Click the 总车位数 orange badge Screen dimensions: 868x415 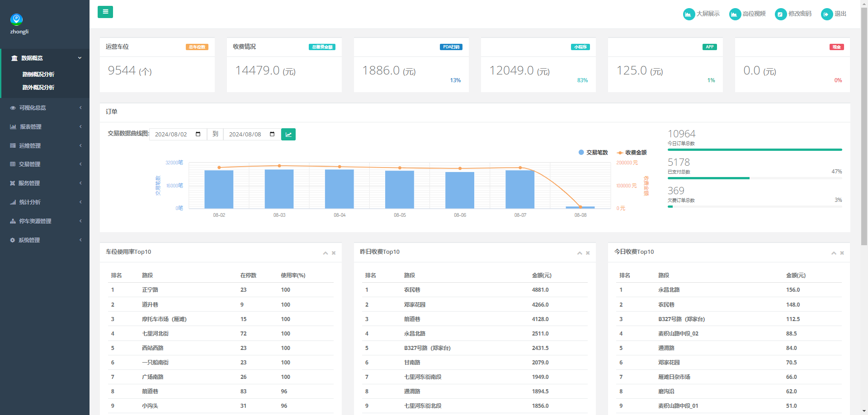197,47
